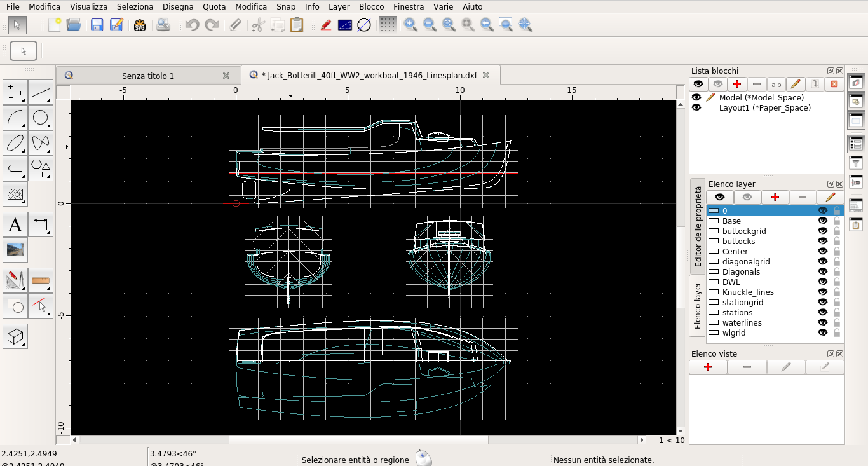Screen dimensions: 868x466
Task: Go to previous view with the zoom-back icon
Action: [x=487, y=25]
